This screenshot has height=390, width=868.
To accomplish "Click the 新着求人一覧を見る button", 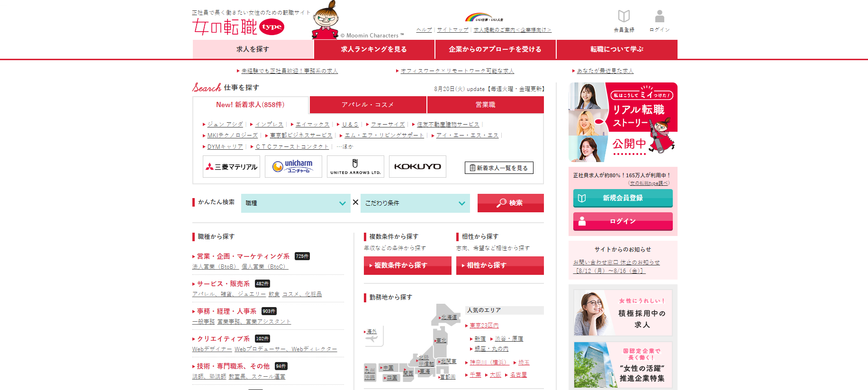I will pos(499,168).
